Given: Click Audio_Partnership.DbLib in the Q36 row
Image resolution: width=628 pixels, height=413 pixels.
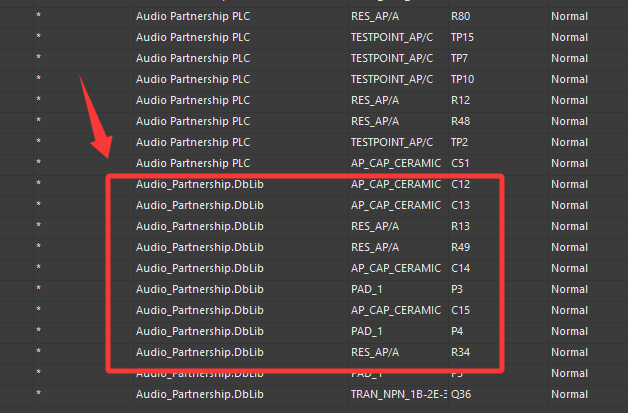Looking at the screenshot, I should pyautogui.click(x=199, y=394).
